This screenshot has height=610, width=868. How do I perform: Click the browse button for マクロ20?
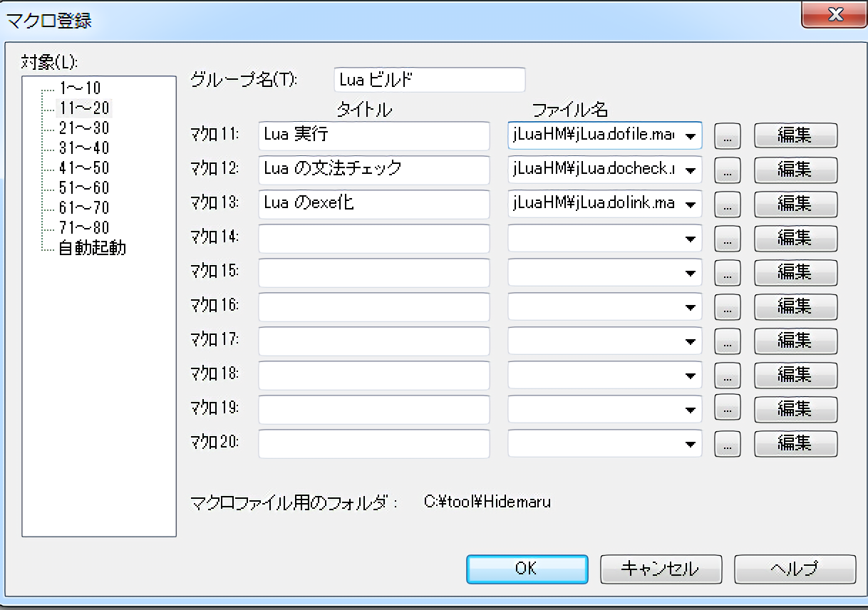coord(727,444)
